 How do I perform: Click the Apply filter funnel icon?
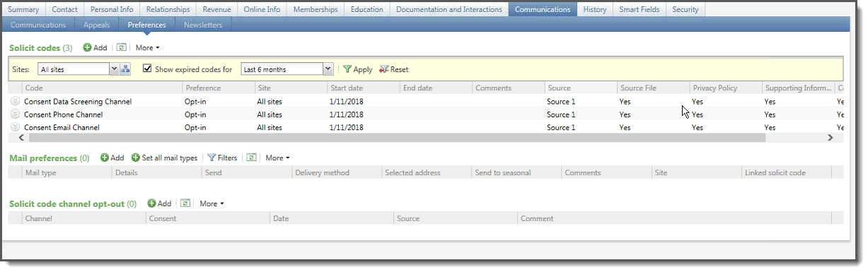pyautogui.click(x=347, y=69)
